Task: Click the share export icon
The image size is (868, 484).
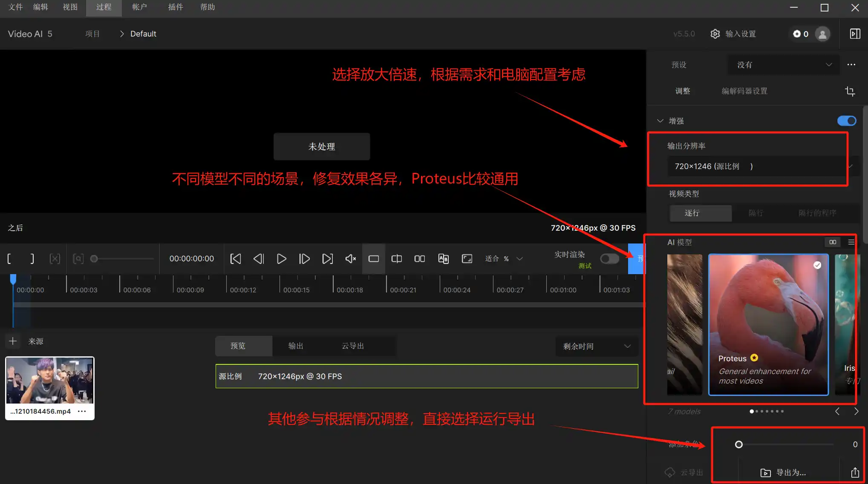Action: 855,473
